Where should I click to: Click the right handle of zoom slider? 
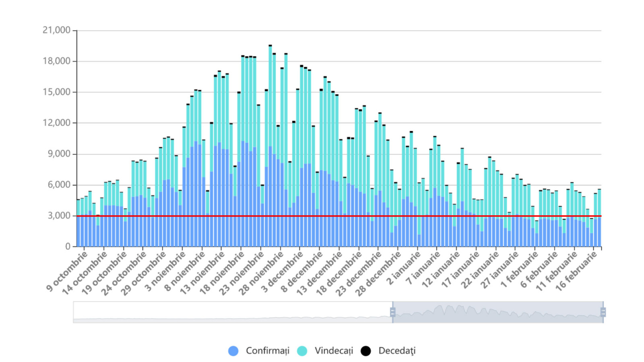click(603, 312)
